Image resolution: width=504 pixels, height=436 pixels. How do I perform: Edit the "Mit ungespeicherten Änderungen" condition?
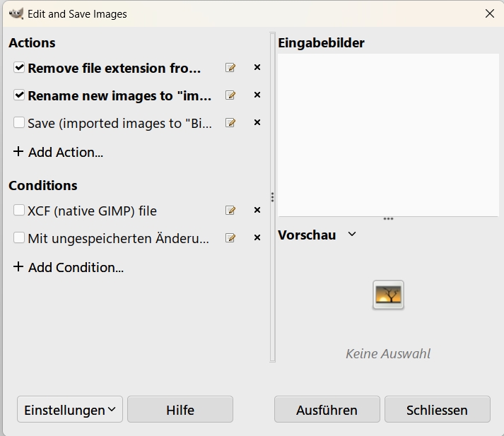tap(230, 238)
